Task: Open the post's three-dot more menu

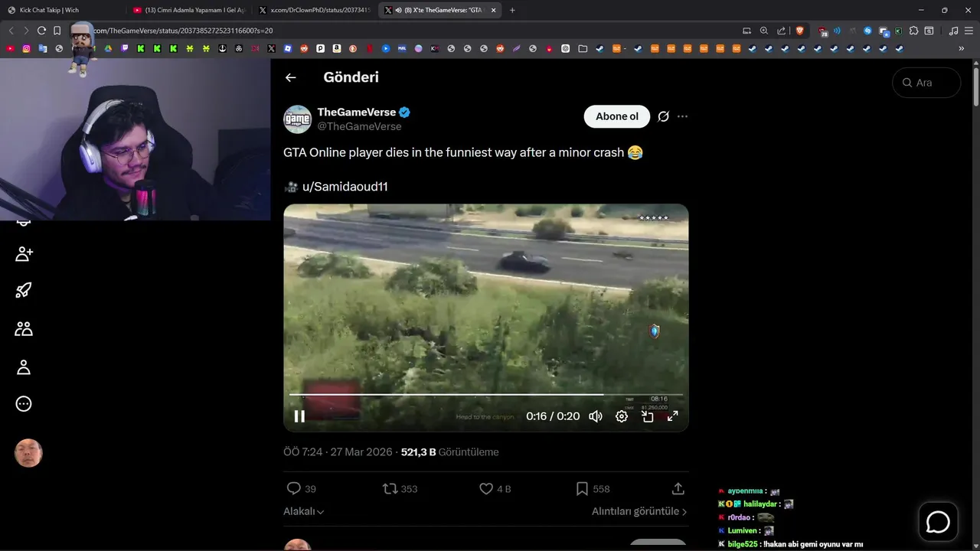Action: (682, 116)
